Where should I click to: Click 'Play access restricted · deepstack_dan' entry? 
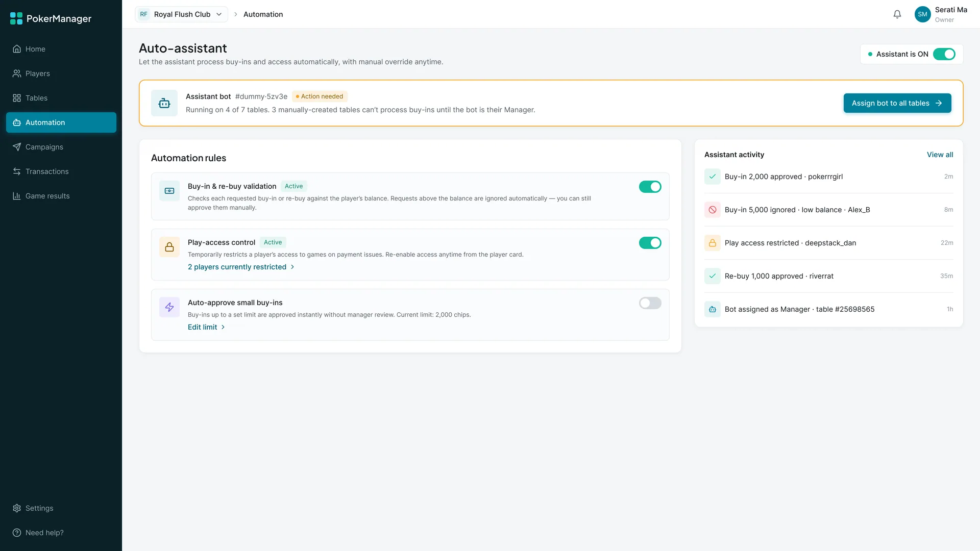point(829,243)
